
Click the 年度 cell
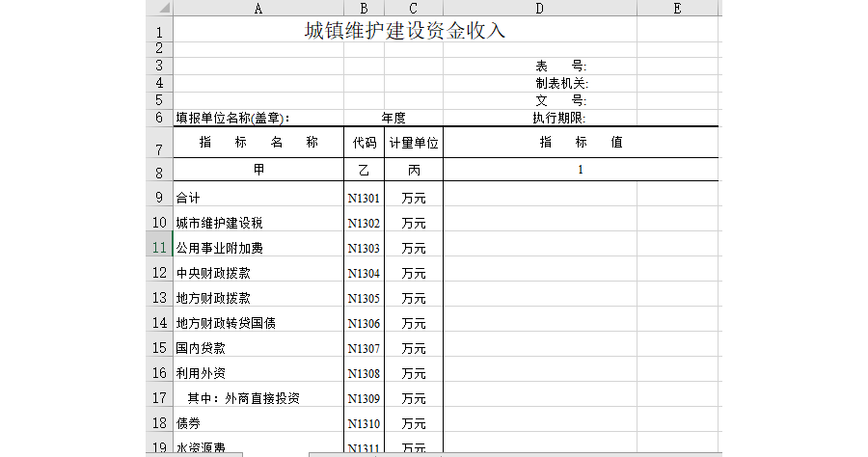point(393,118)
